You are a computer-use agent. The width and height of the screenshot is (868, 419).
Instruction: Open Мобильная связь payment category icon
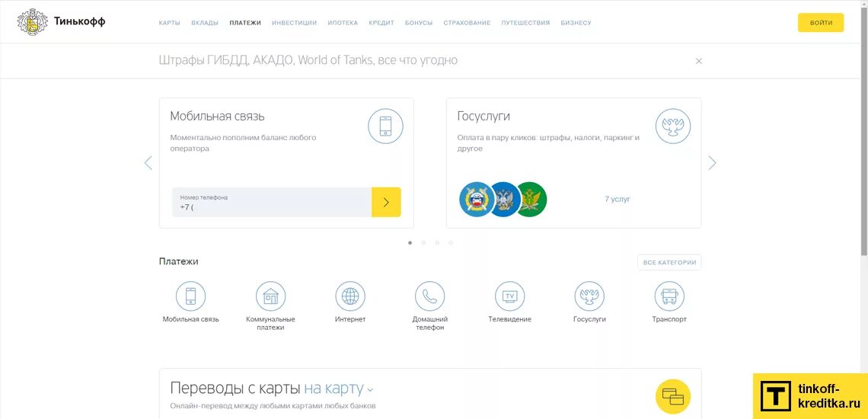[x=190, y=296]
